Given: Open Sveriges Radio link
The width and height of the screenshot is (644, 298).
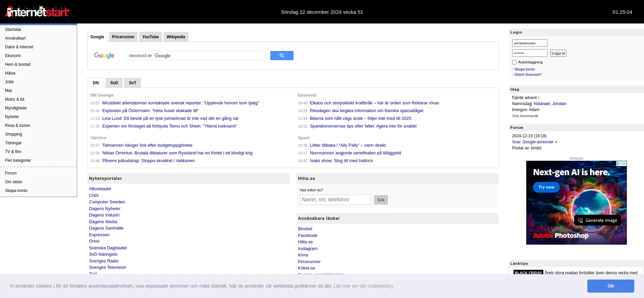Looking at the screenshot, I should click(104, 261).
